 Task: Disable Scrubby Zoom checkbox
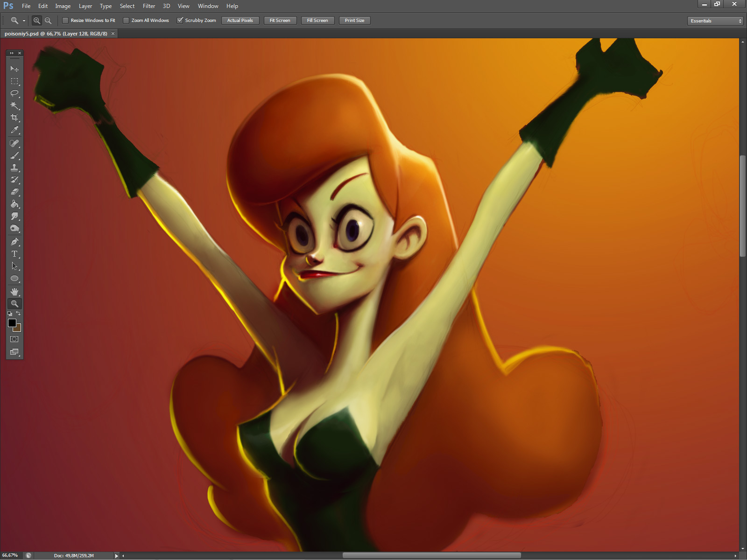pos(180,21)
